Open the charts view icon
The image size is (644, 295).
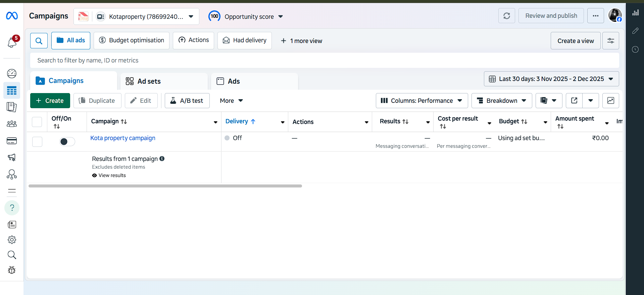(x=610, y=100)
